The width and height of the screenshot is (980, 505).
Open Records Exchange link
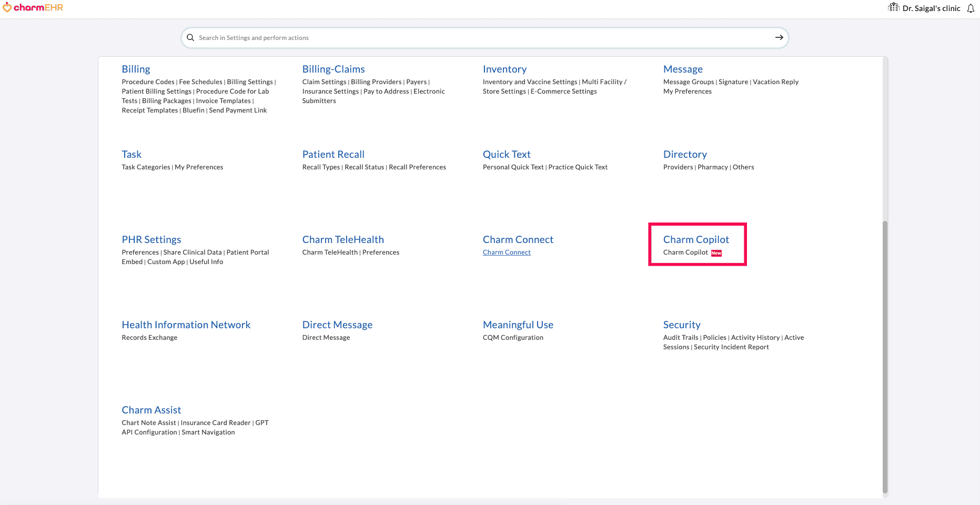click(149, 337)
